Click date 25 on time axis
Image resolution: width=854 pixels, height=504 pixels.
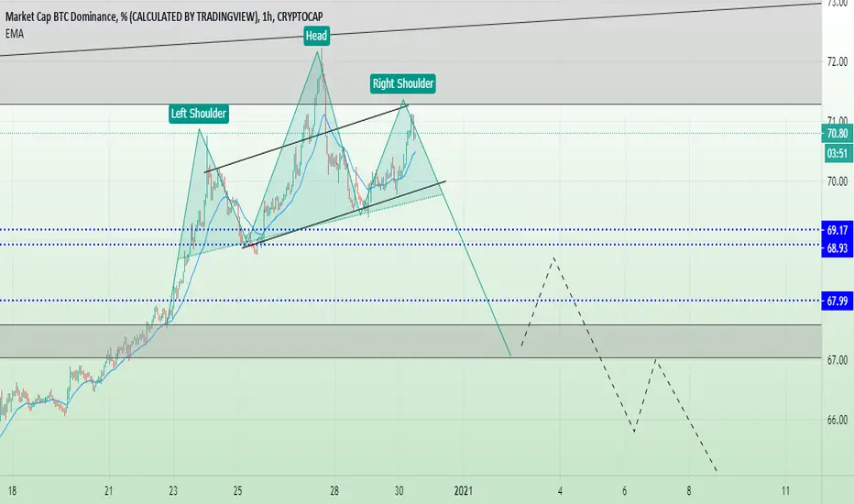point(237,491)
